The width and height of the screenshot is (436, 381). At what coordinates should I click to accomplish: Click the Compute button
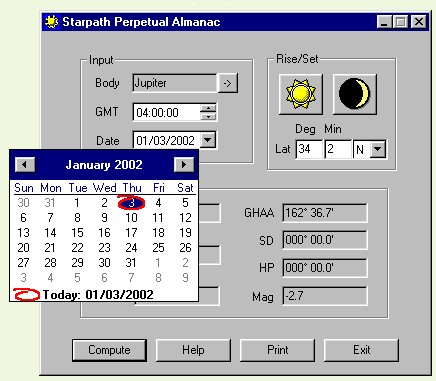point(109,350)
